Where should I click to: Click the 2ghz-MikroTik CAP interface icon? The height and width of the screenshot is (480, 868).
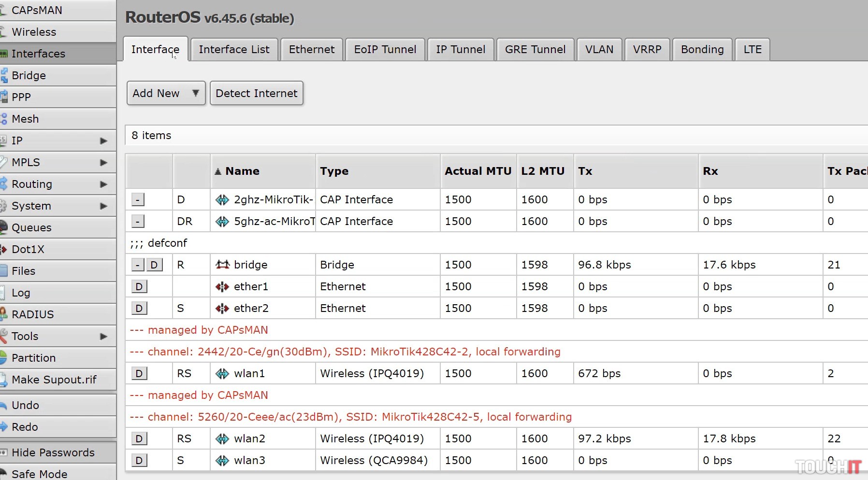coord(222,200)
